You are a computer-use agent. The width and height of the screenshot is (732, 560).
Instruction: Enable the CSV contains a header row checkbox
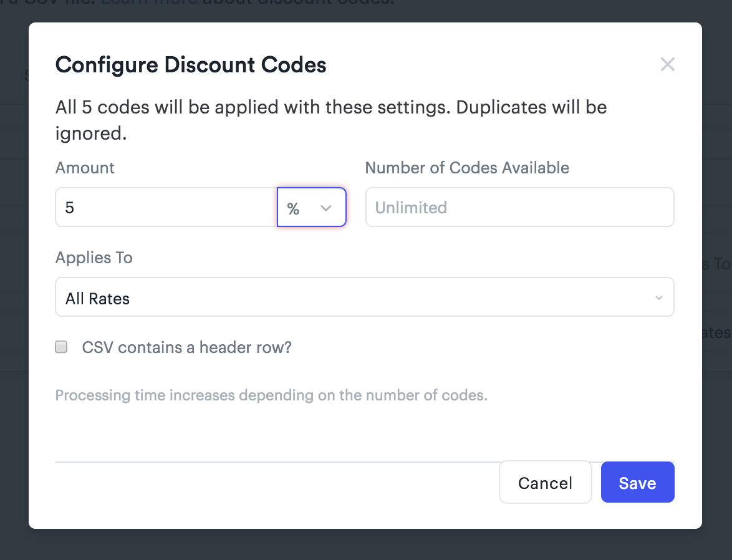pyautogui.click(x=60, y=347)
